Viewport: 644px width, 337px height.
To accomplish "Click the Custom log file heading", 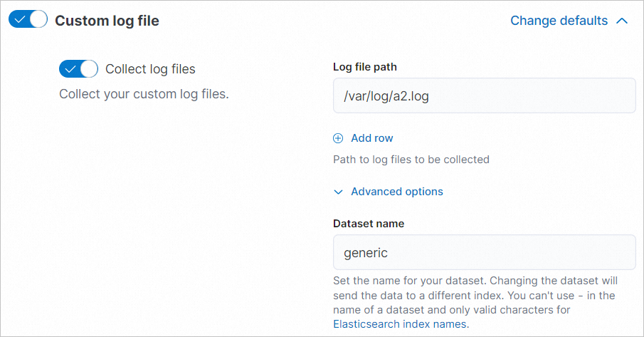I will click(x=107, y=21).
